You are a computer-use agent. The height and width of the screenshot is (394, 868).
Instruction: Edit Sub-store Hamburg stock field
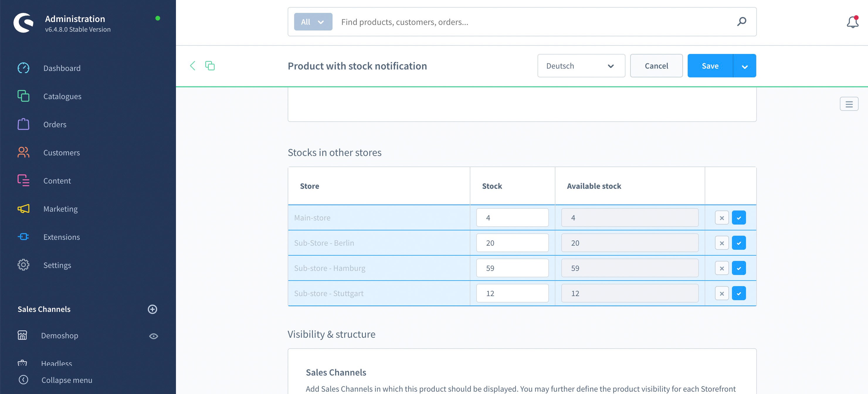point(512,268)
